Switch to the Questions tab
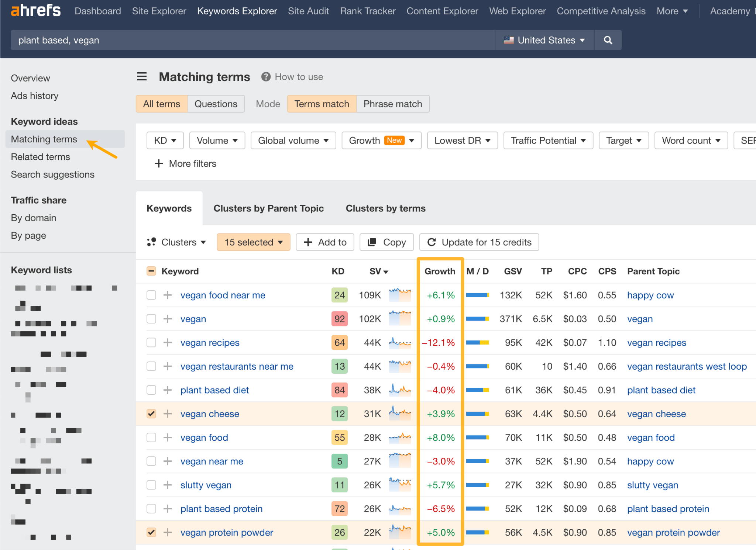The image size is (756, 550). point(216,104)
